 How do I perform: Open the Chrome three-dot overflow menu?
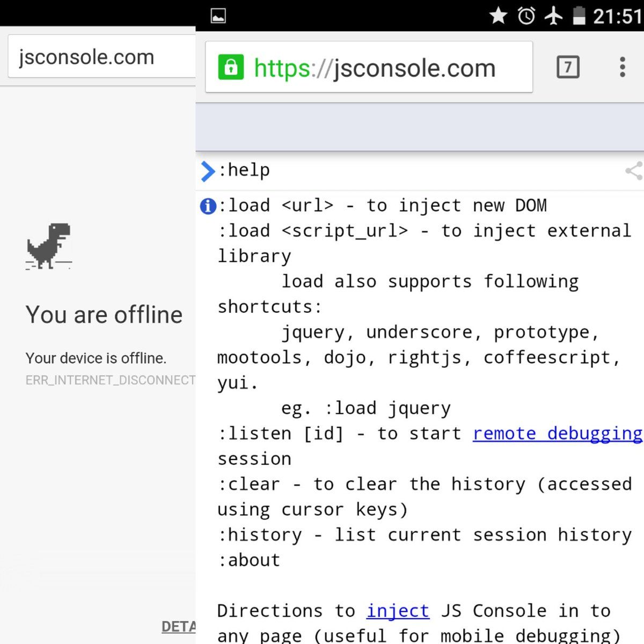click(623, 67)
